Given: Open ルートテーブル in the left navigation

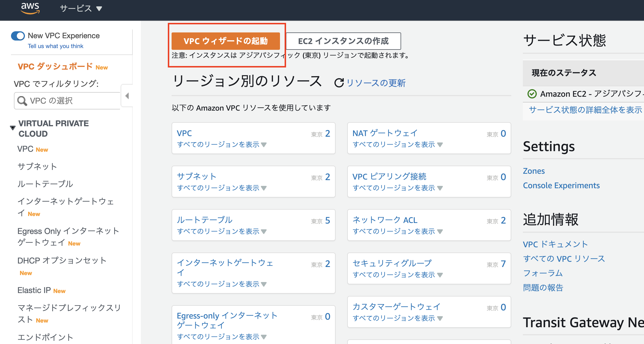Looking at the screenshot, I should [45, 184].
